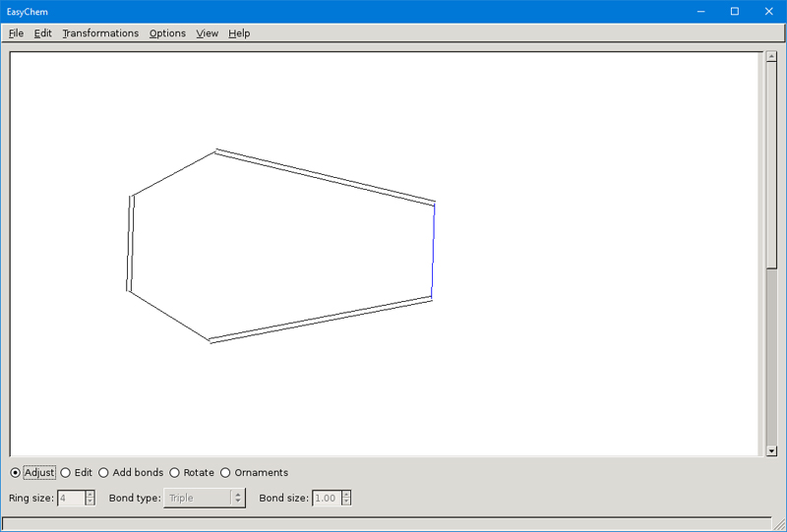Viewport: 787px width, 532px height.
Task: Minimize the EasyChem window
Action: (x=700, y=12)
